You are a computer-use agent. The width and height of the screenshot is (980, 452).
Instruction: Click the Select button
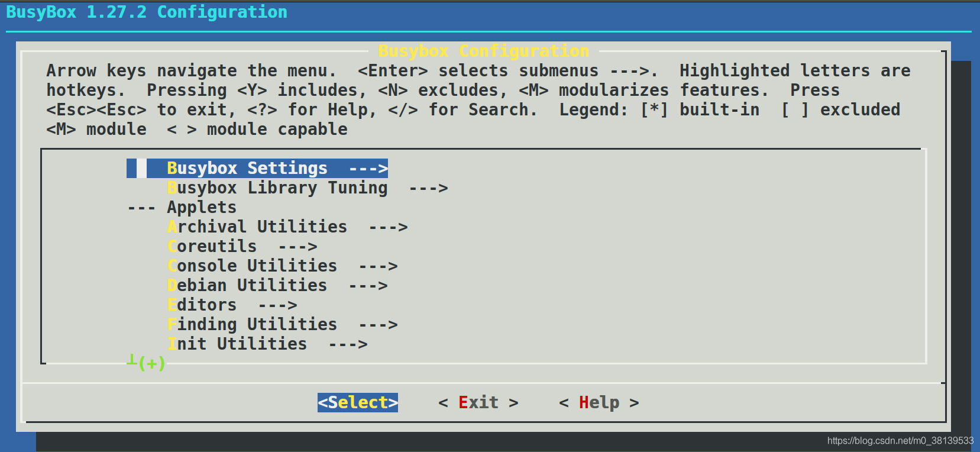pyautogui.click(x=358, y=403)
